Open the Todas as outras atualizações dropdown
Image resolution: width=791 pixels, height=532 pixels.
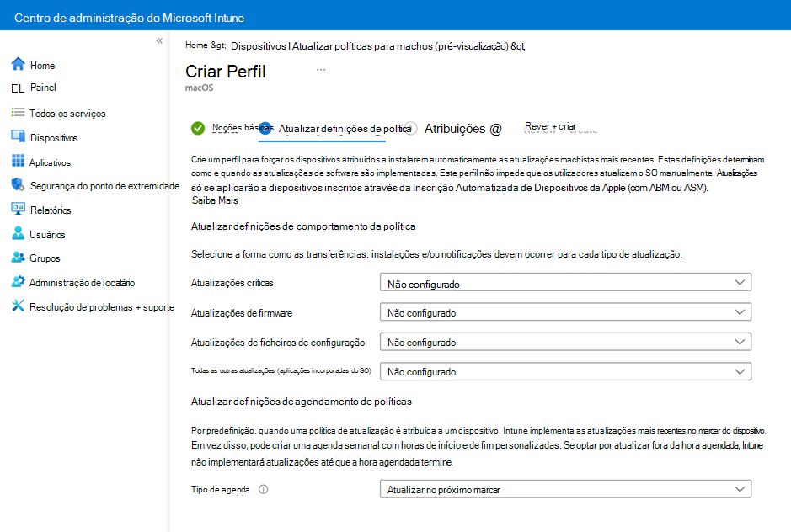click(565, 372)
